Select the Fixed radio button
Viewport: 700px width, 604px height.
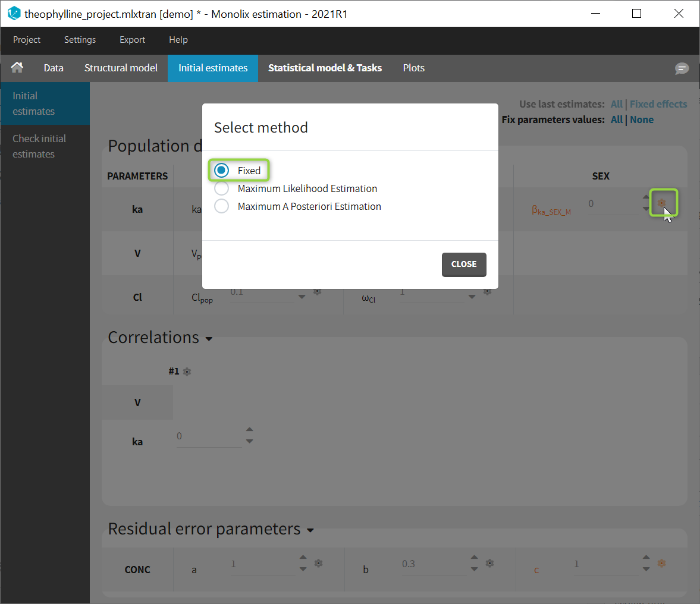click(x=222, y=171)
